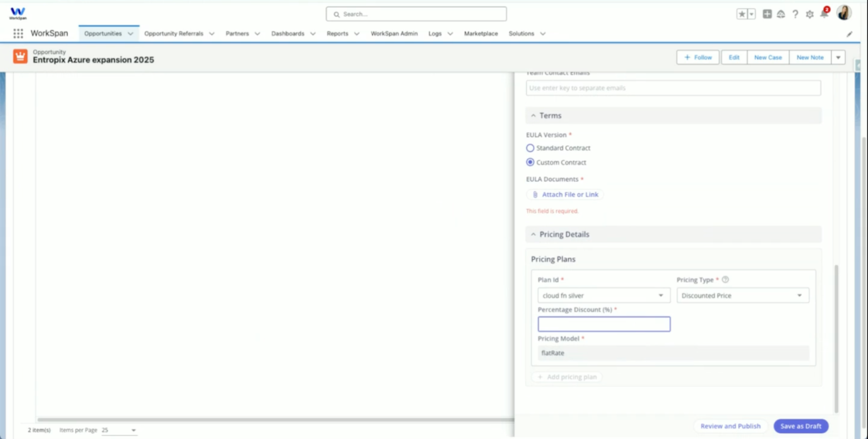868x439 pixels.
Task: Open the guidance center icon
Action: [x=781, y=14]
